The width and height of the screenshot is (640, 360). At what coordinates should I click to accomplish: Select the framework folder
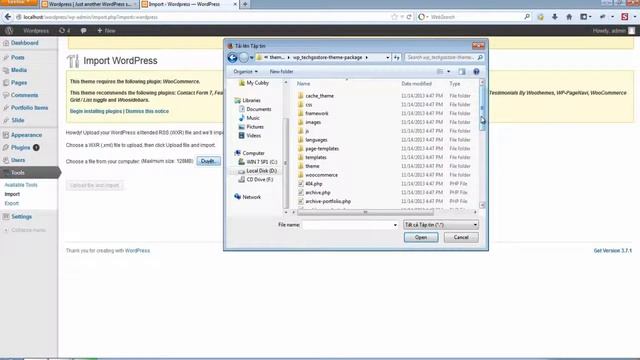pyautogui.click(x=317, y=113)
